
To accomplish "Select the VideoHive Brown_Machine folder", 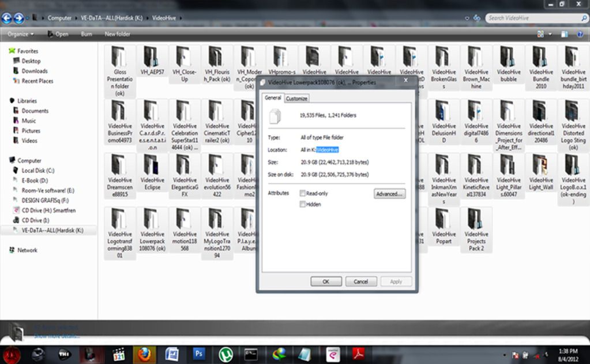I will [476, 67].
